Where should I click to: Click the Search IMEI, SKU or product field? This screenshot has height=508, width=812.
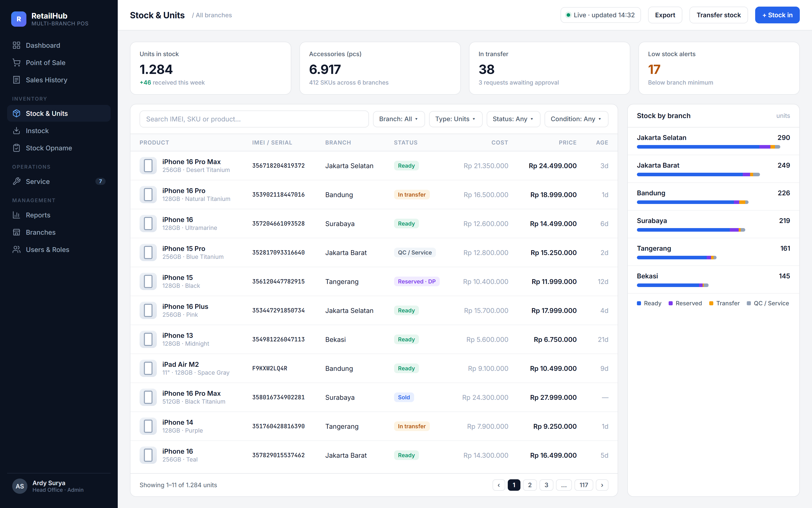254,119
